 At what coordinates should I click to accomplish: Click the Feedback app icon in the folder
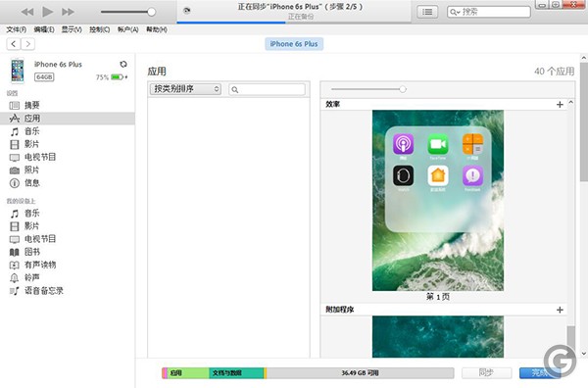473,175
